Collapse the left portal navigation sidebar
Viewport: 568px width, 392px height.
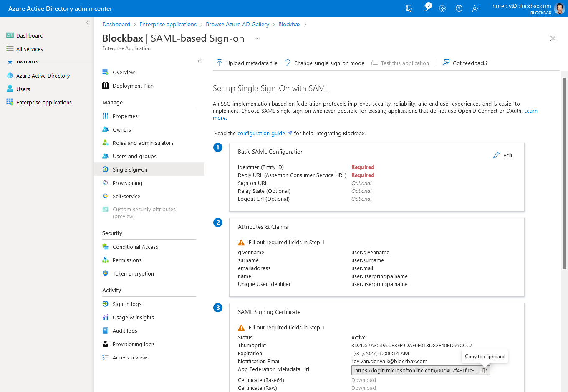point(88,23)
